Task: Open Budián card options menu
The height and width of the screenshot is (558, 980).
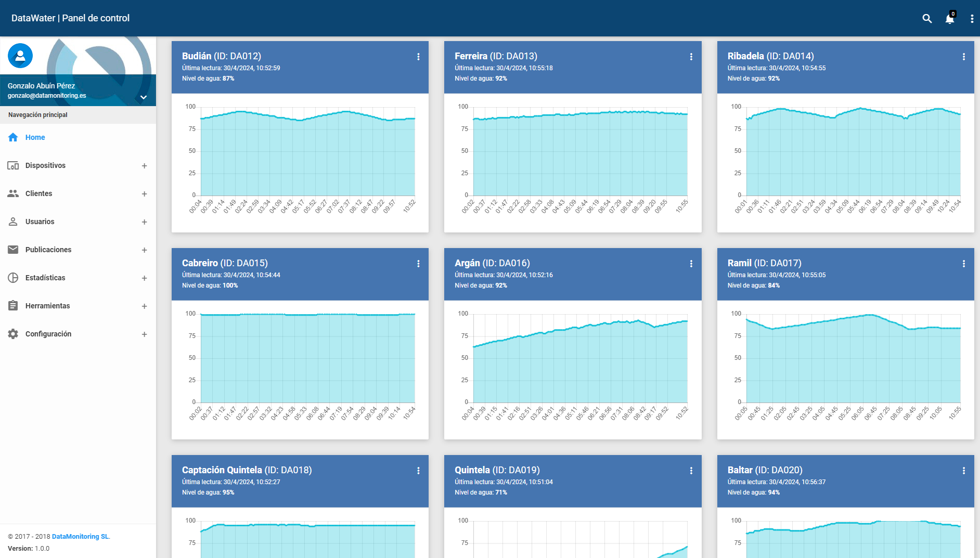Action: (418, 57)
